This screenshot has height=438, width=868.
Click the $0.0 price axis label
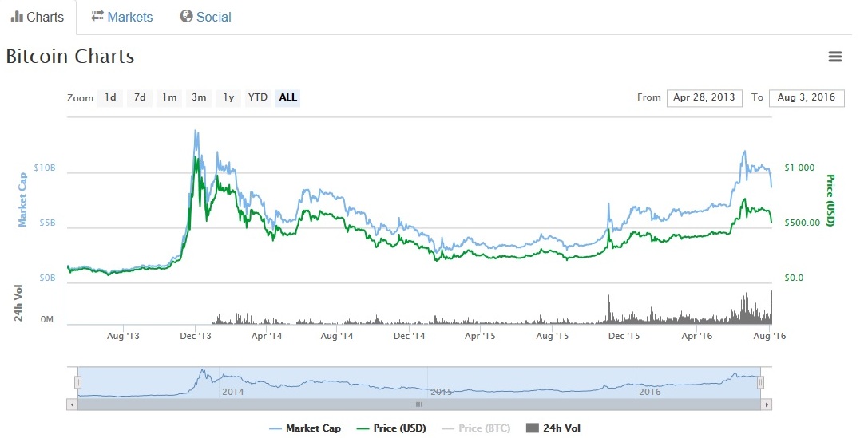794,278
